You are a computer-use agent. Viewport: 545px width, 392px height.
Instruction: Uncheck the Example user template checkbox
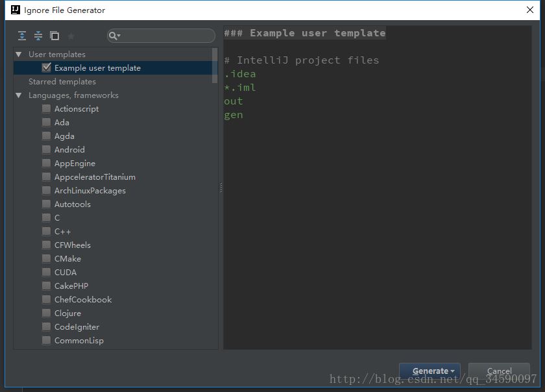pyautogui.click(x=46, y=67)
